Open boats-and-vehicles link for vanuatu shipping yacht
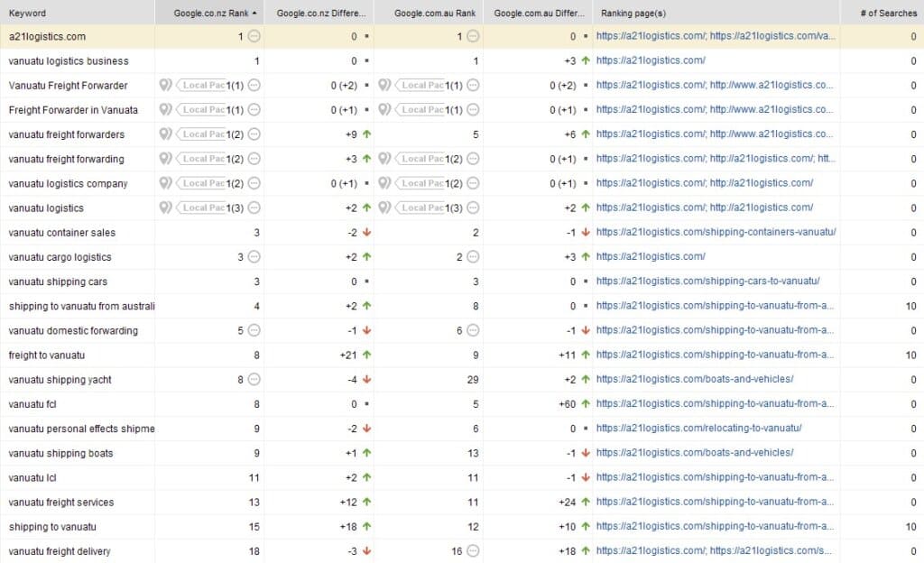The image size is (924, 563). 695,379
